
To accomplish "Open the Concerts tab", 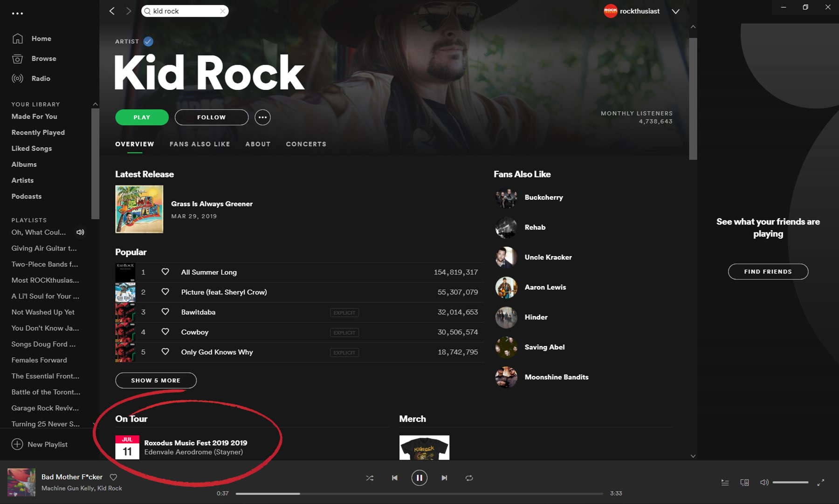I will pos(306,144).
